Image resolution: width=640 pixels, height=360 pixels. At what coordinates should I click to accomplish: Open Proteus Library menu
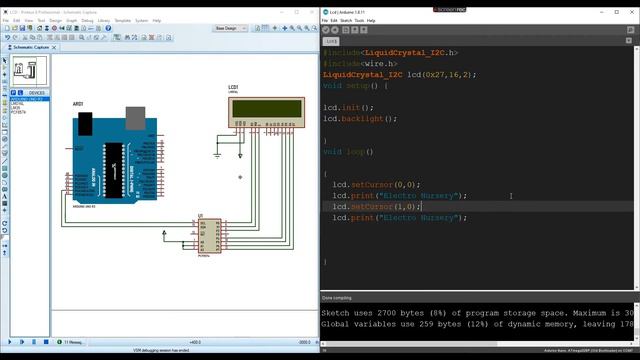coord(104,20)
